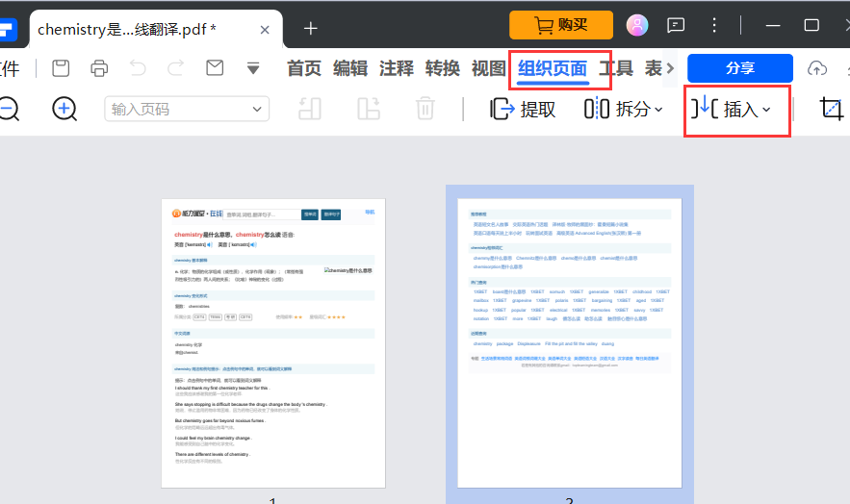
Task: Select the 组织页面 tab
Action: coord(553,68)
